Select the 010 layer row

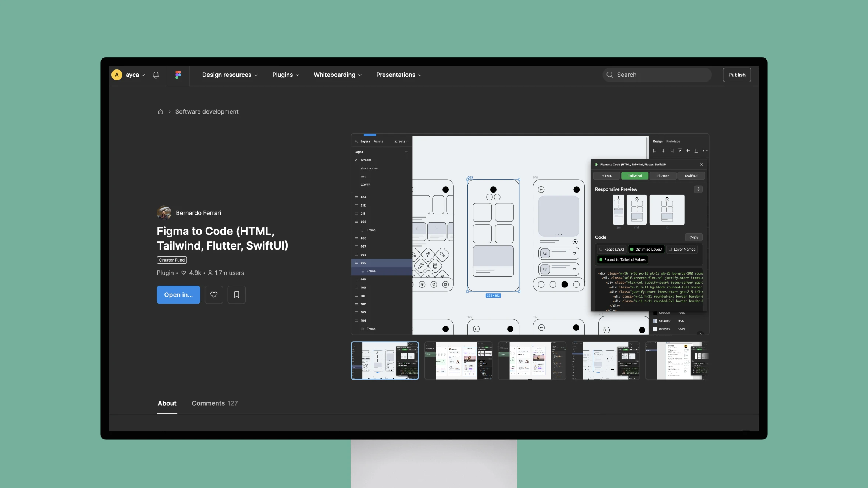pyautogui.click(x=381, y=280)
